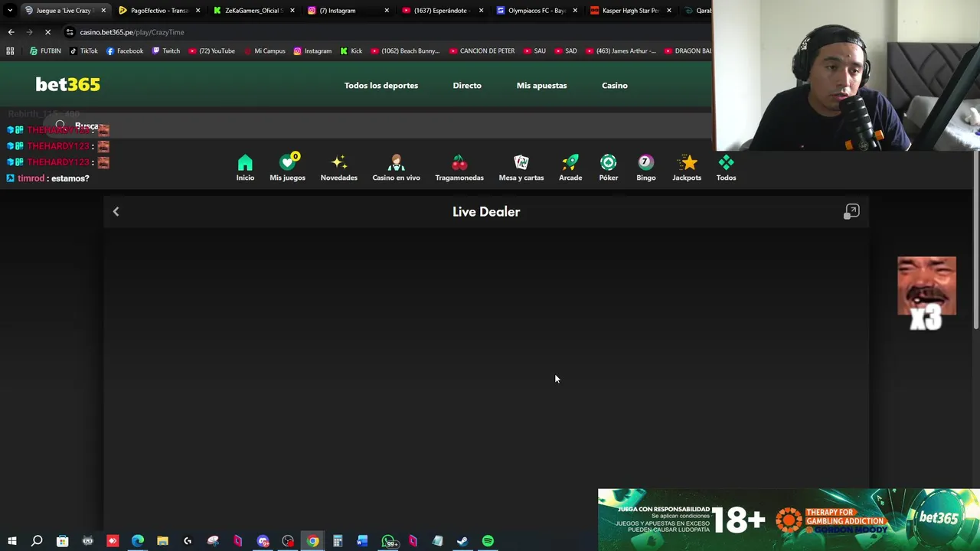Open Steam from taskbar
Viewport: 980px width, 551px height.
(x=462, y=542)
